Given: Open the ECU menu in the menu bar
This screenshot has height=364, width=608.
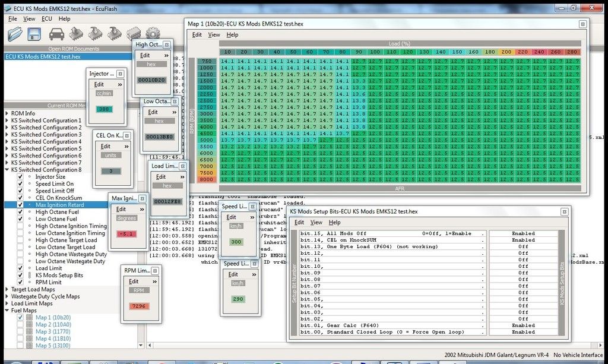Looking at the screenshot, I should pos(47,19).
